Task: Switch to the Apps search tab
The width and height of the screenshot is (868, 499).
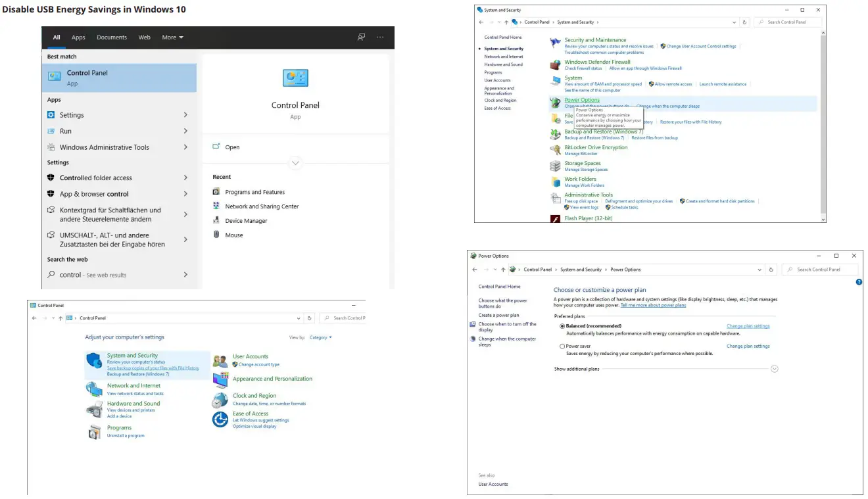Action: click(x=78, y=37)
